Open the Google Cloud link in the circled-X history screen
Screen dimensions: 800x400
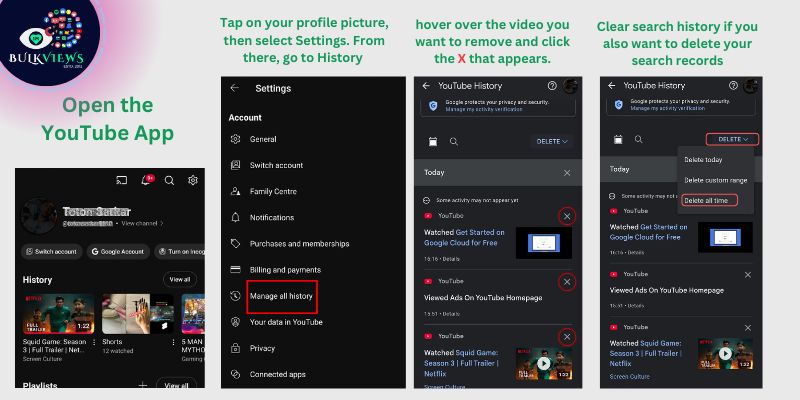click(464, 237)
